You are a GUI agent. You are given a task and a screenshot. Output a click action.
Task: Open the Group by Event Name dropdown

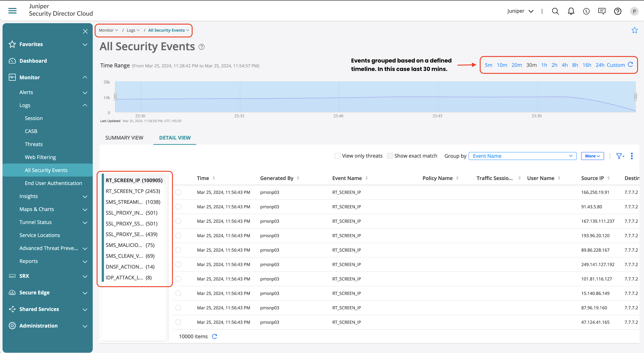point(522,156)
